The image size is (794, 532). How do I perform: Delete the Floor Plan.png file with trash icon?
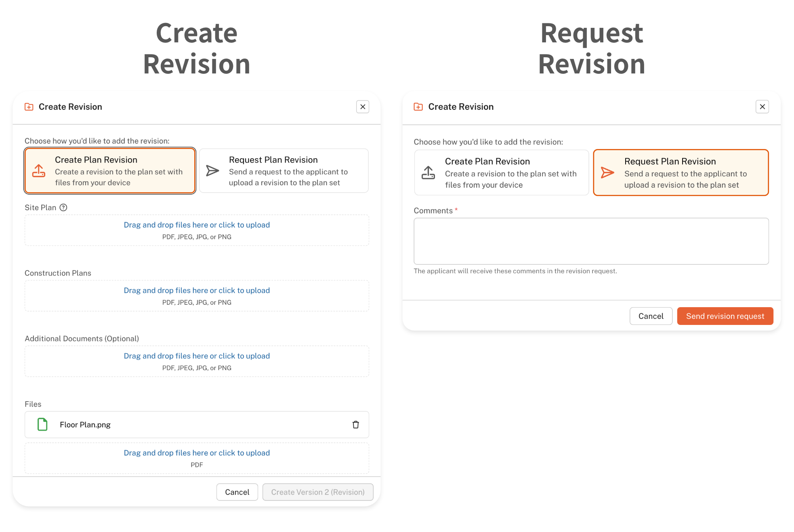coord(355,425)
